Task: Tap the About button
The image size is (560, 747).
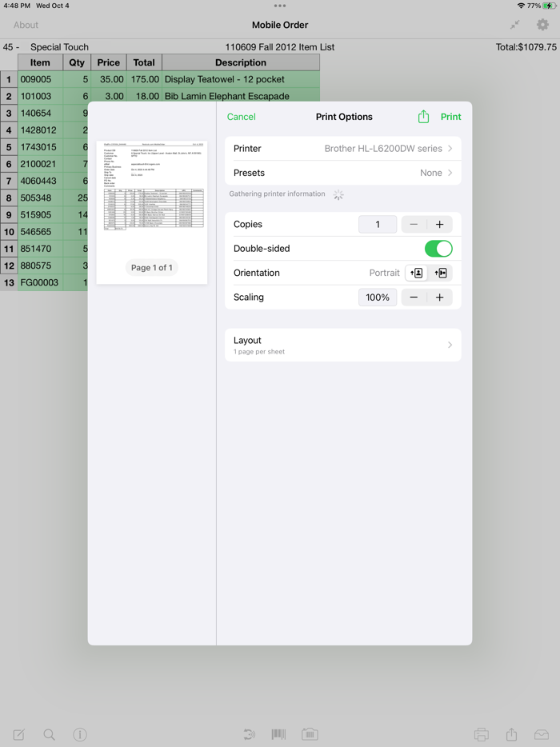Action: pos(26,25)
